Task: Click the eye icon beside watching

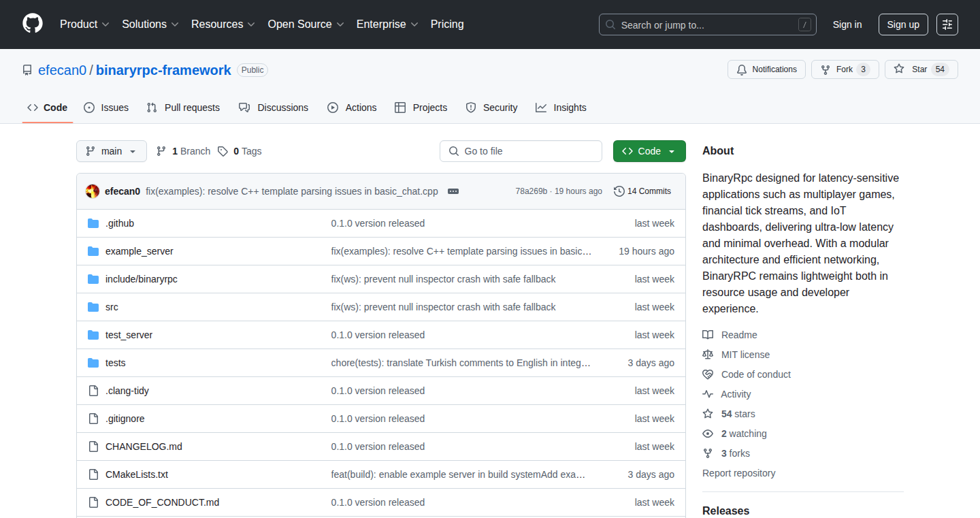Action: point(708,434)
